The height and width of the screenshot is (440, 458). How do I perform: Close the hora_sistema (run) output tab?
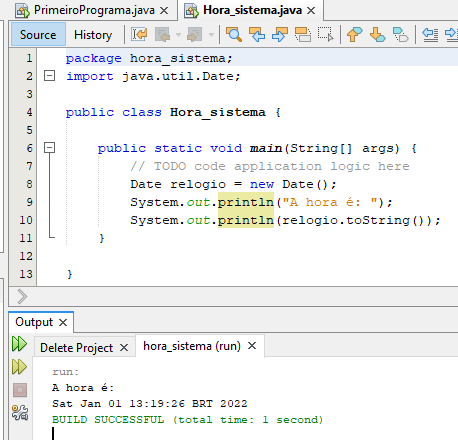click(x=252, y=346)
